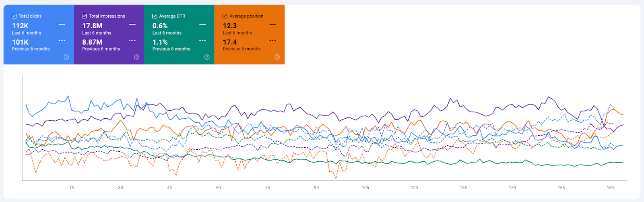This screenshot has width=644, height=202.
Task: Click dashed line legend beside 1.1% CTR
Action: [202, 41]
